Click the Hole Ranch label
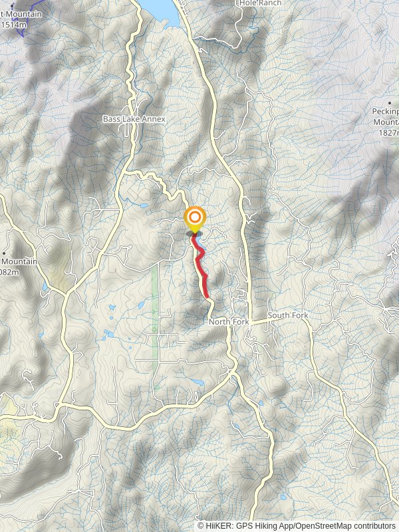The image size is (399, 532). [x=260, y=3]
